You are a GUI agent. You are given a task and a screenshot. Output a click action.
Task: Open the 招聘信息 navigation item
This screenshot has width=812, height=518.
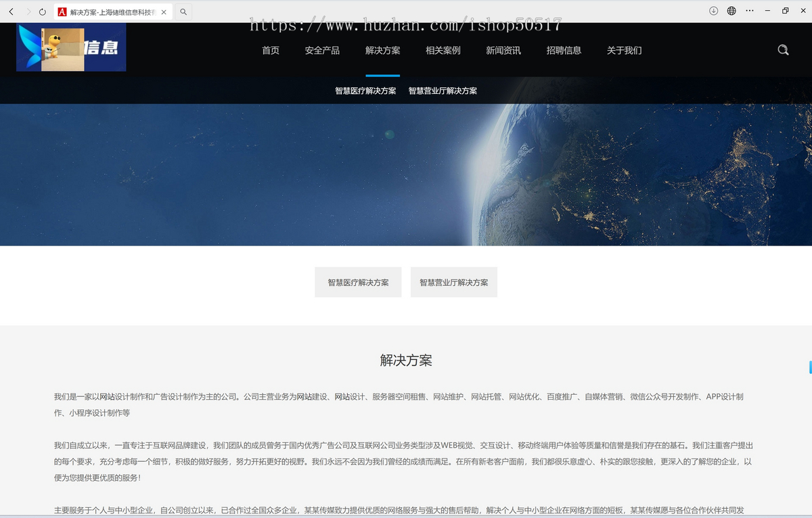pos(564,50)
